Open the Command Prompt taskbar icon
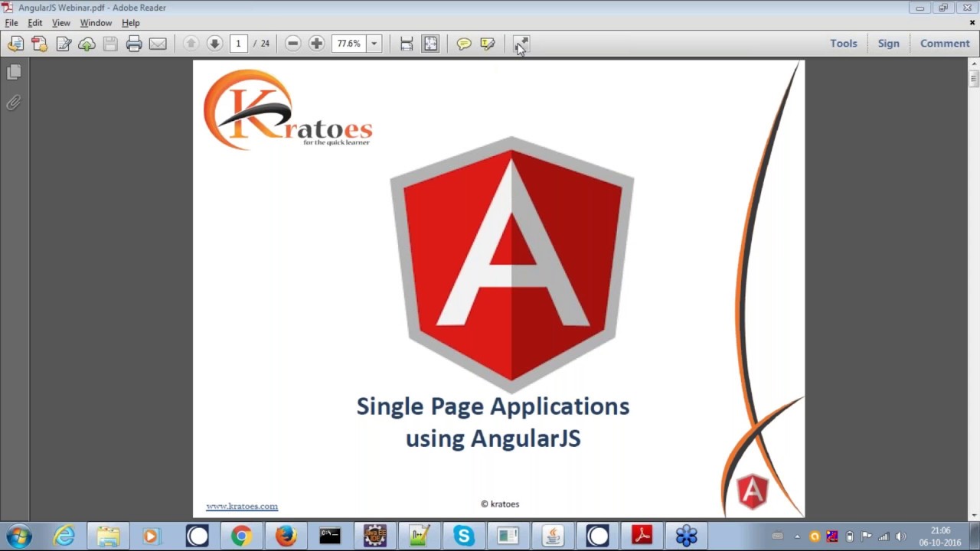 [x=330, y=536]
